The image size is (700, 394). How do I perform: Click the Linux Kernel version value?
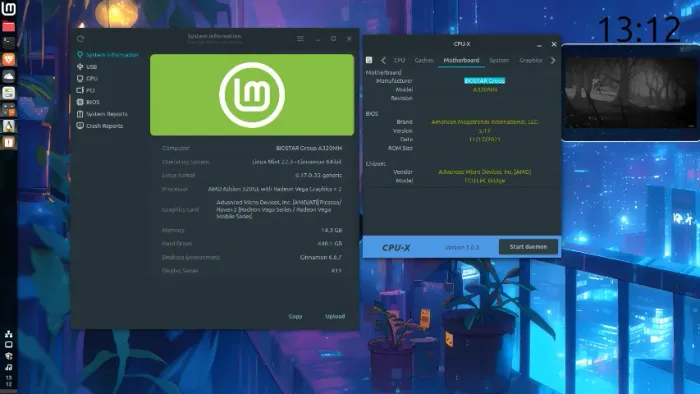[x=318, y=175]
